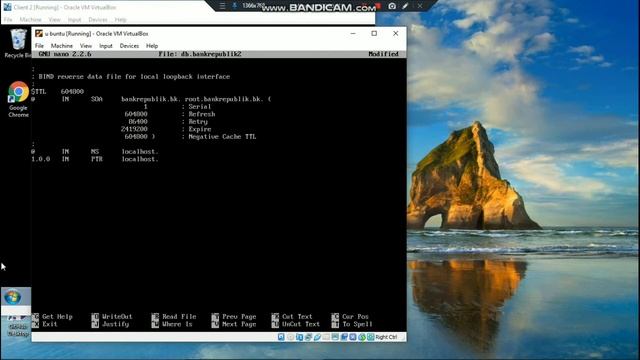
Task: Click '1.0.0' at start of PTR record
Action: [41, 159]
